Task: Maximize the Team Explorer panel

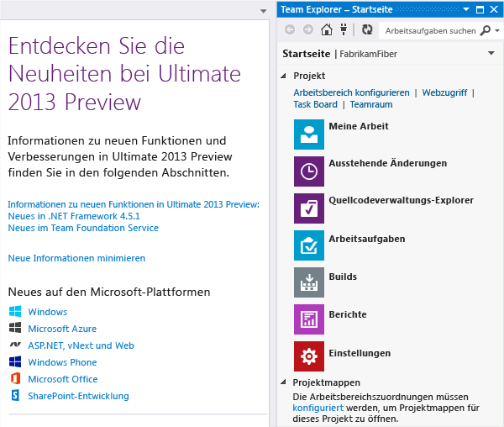Action: click(480, 9)
